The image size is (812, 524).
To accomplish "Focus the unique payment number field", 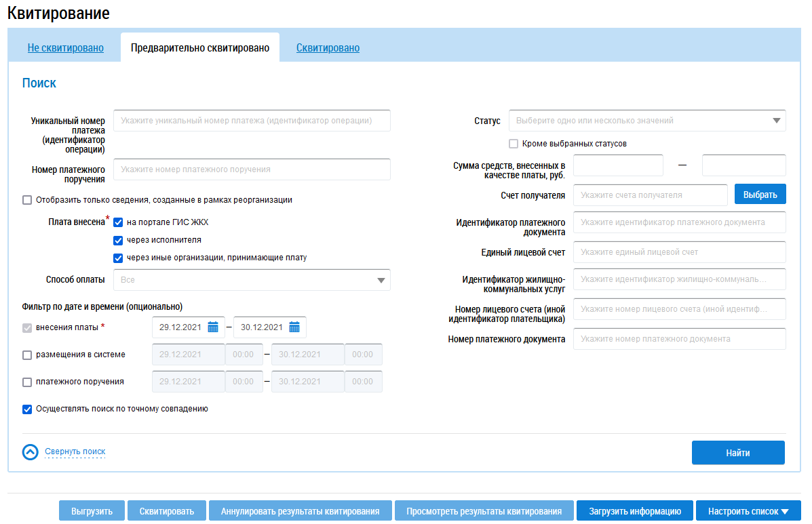I will pyautogui.click(x=252, y=121).
